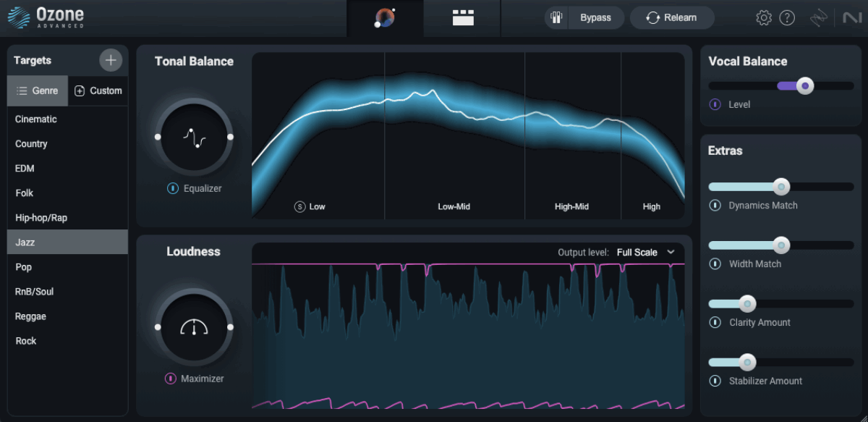The width and height of the screenshot is (868, 422).
Task: Select the Cinematic genre target
Action: click(x=68, y=119)
